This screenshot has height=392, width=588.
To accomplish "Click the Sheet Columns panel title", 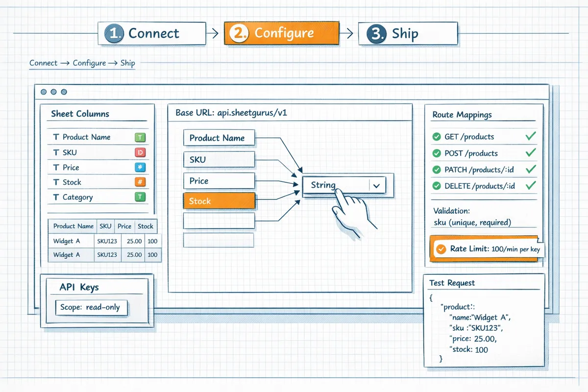I will click(80, 114).
